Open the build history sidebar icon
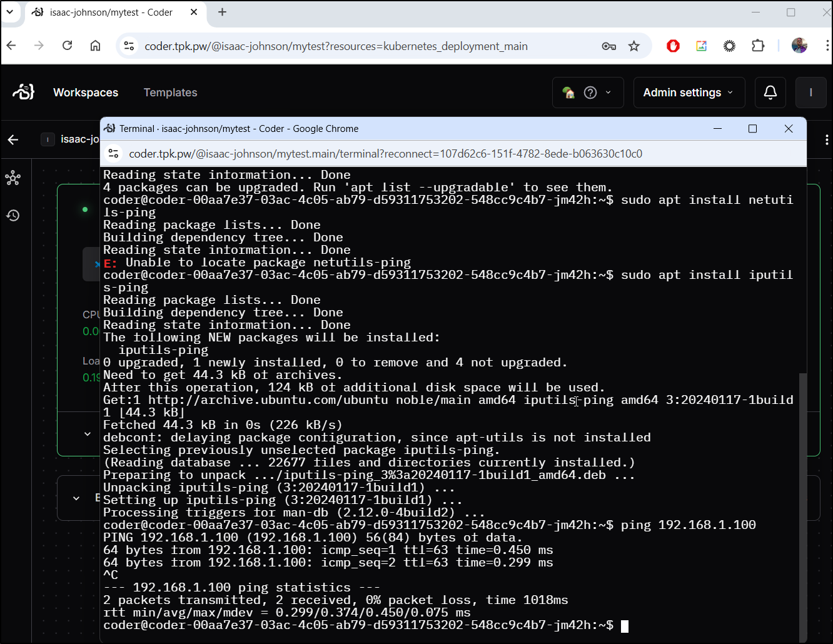 point(13,215)
